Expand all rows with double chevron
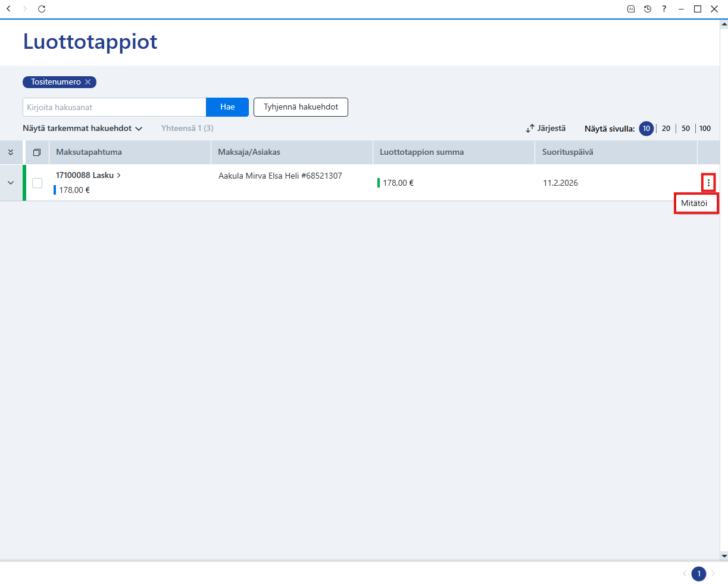728x584 pixels. click(x=11, y=152)
